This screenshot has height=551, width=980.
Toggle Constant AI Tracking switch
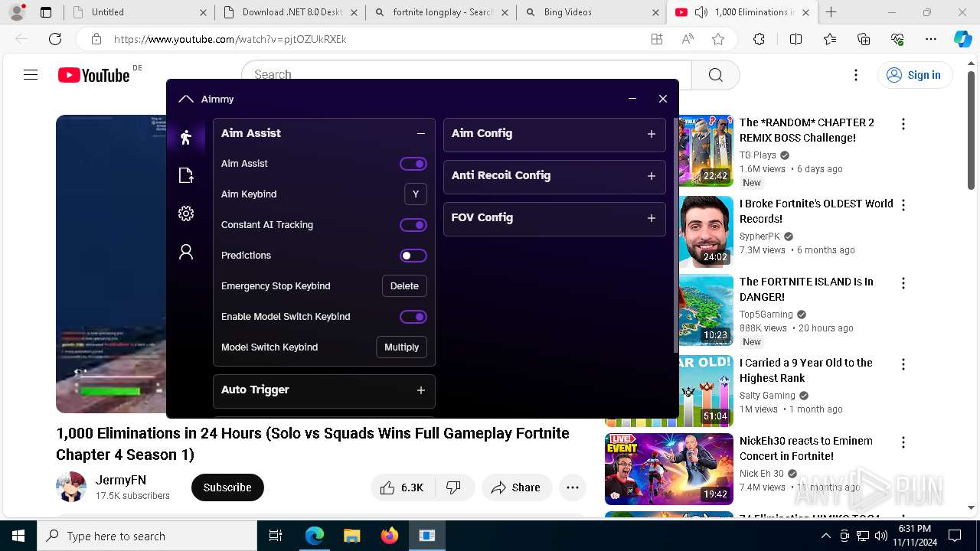pyautogui.click(x=413, y=225)
